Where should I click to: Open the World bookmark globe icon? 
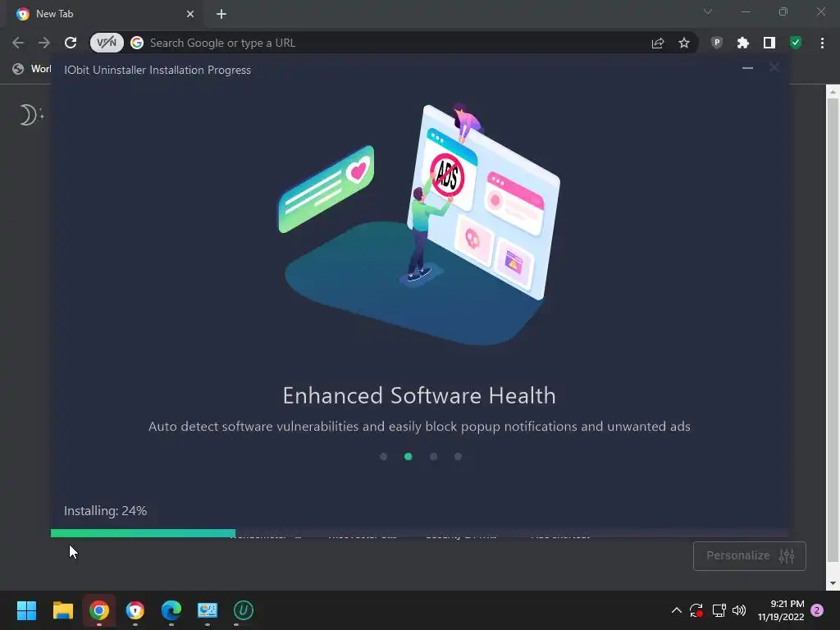(18, 69)
